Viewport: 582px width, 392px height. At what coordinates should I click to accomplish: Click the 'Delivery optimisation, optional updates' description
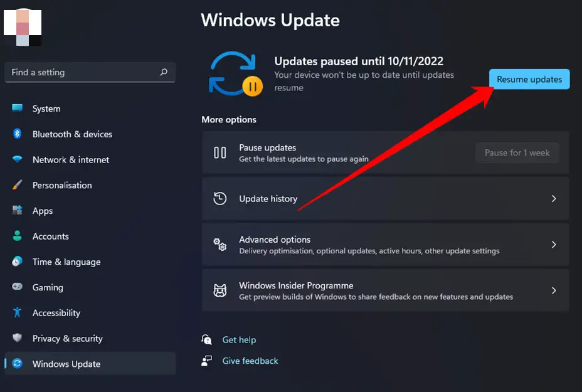[369, 251]
